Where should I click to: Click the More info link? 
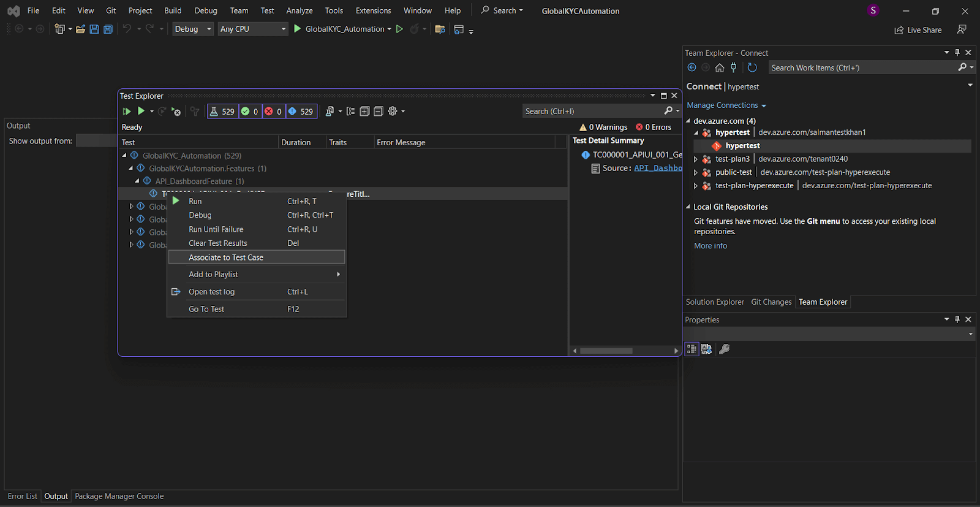710,246
